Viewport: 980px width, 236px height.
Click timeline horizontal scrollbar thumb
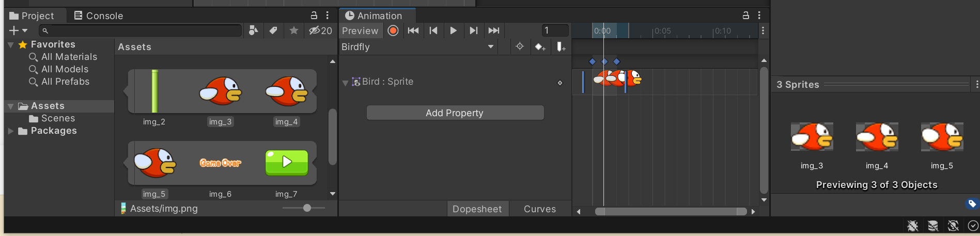click(x=671, y=211)
